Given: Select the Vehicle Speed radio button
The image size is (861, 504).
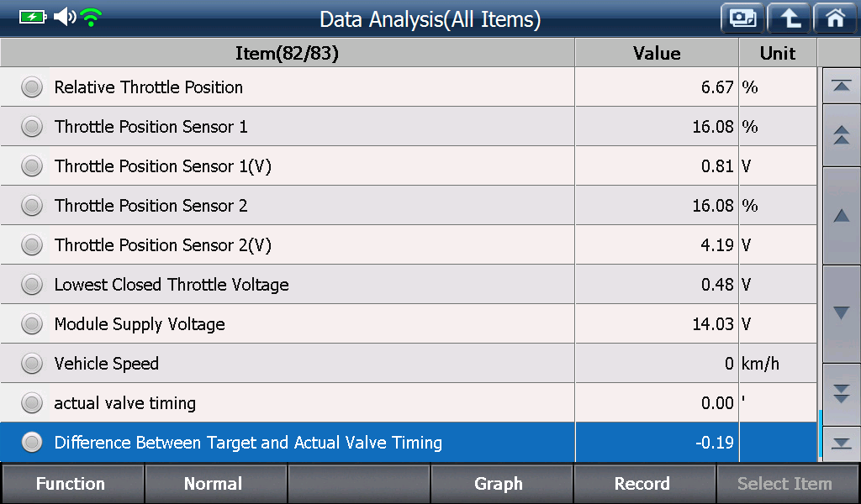Looking at the screenshot, I should point(32,364).
